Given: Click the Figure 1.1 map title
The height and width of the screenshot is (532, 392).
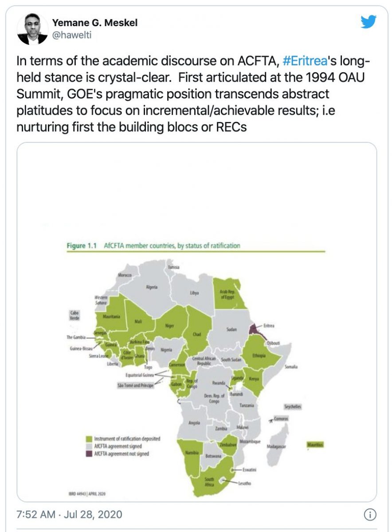Looking at the screenshot, I should tap(153, 246).
